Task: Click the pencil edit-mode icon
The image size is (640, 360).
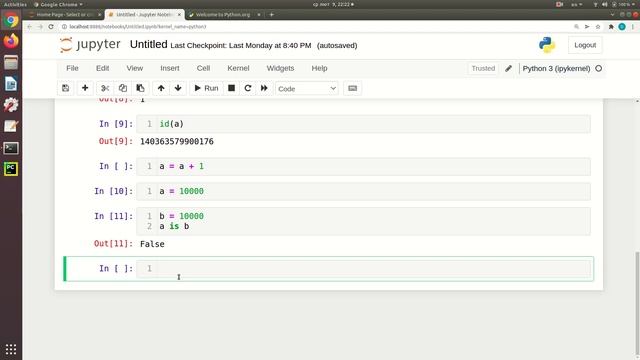Action: point(508,69)
